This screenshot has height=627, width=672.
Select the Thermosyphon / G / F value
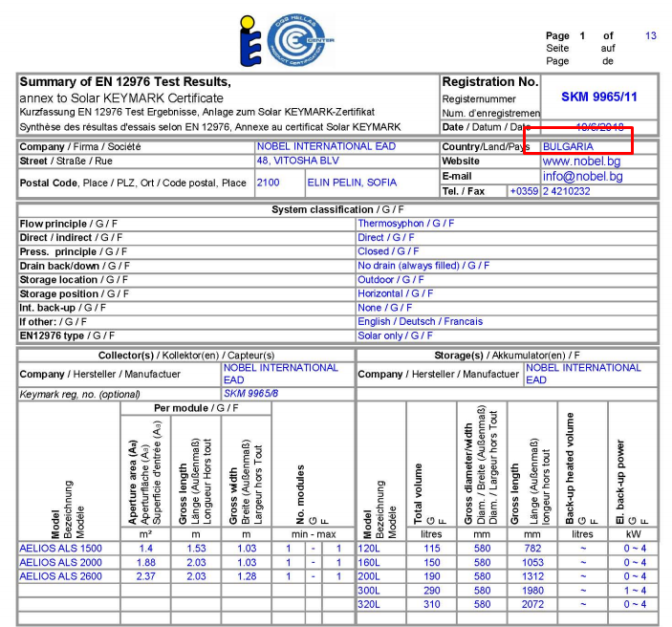coord(406,224)
